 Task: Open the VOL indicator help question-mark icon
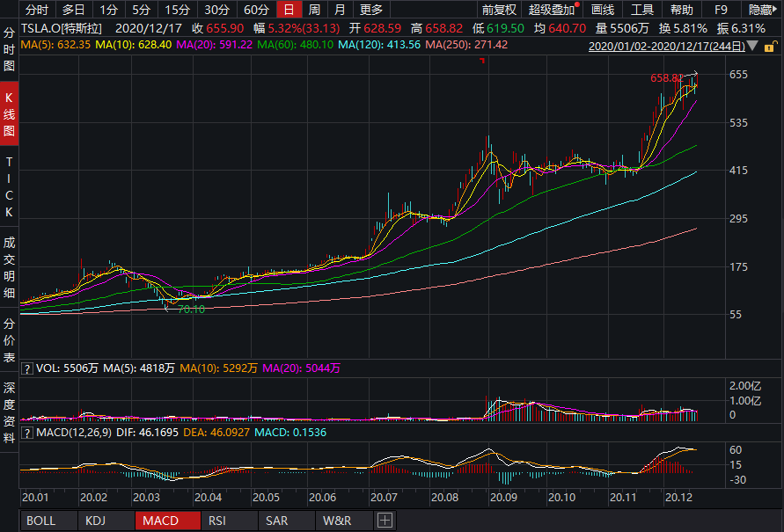point(26,368)
